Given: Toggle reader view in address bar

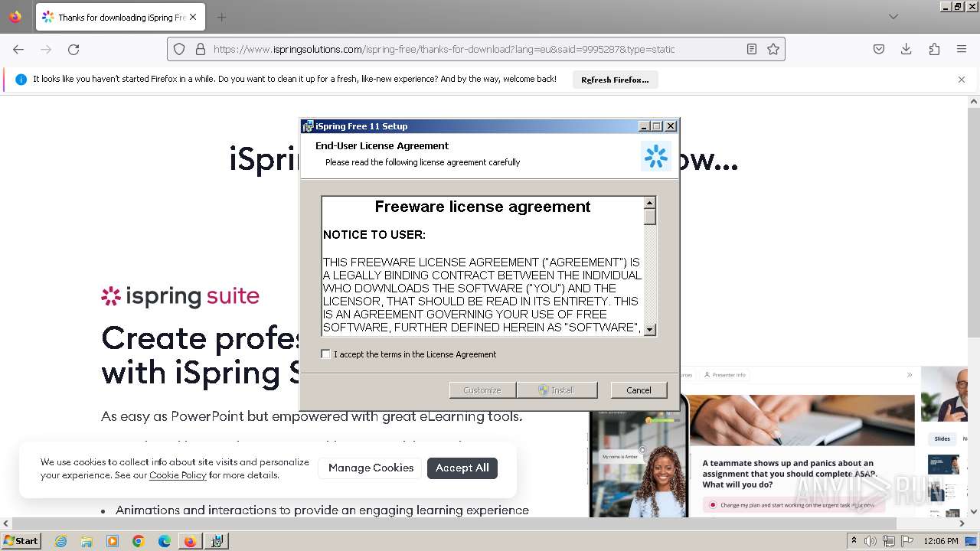Looking at the screenshot, I should [752, 49].
